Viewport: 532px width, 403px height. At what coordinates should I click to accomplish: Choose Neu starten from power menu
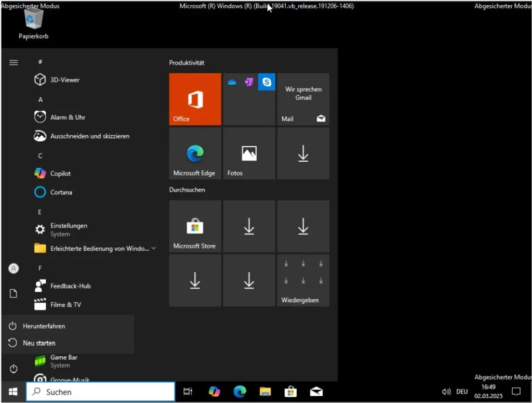pyautogui.click(x=68, y=343)
